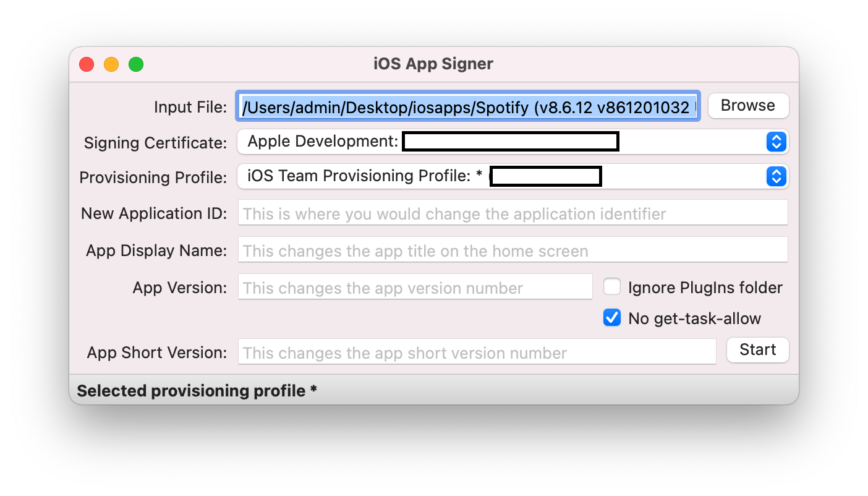Screen dimensions: 868x496
Task: Focus the Input File path field
Action: [x=468, y=106]
